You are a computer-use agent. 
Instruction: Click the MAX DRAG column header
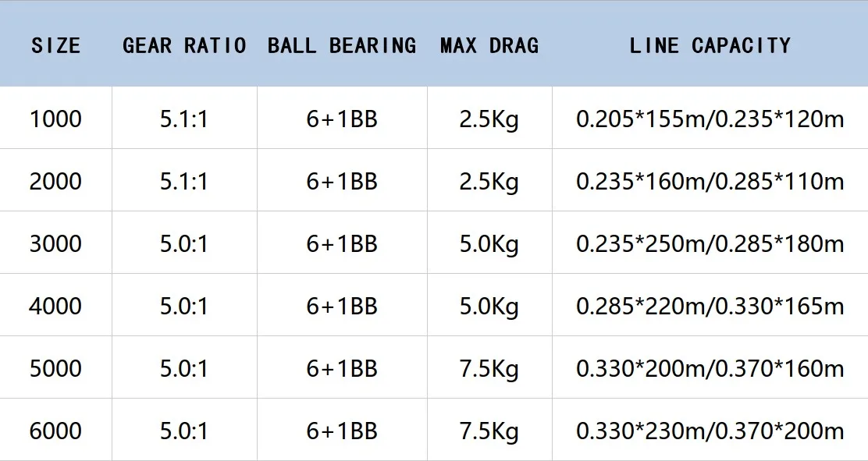(490, 45)
